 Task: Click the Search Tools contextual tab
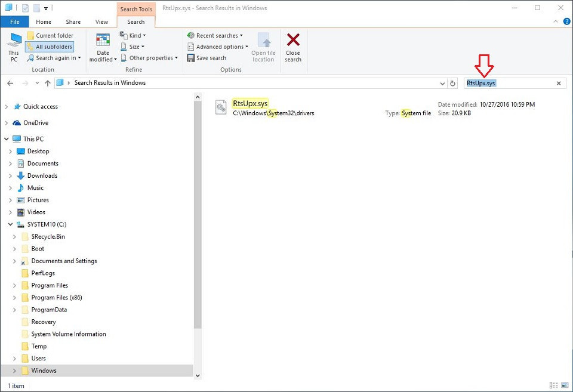pyautogui.click(x=136, y=9)
